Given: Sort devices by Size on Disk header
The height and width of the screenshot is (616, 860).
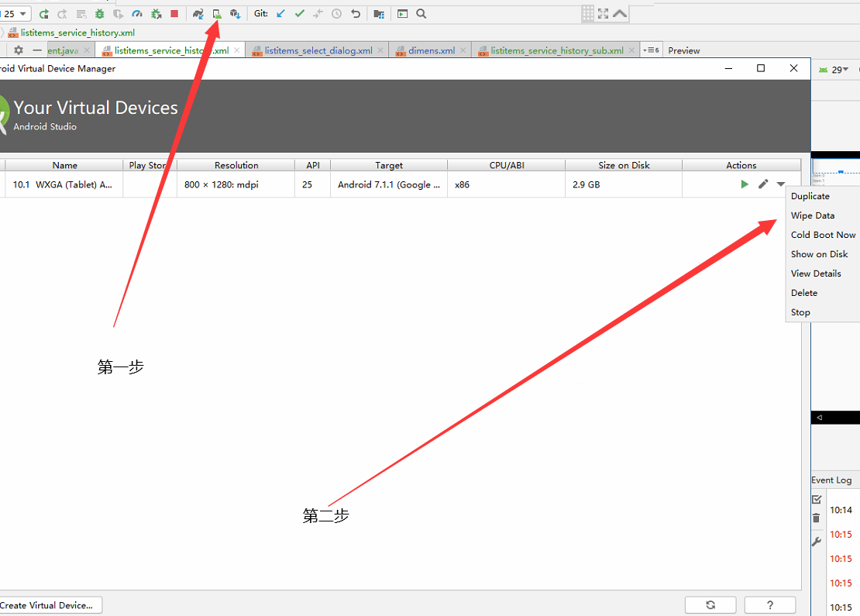Looking at the screenshot, I should tap(624, 165).
